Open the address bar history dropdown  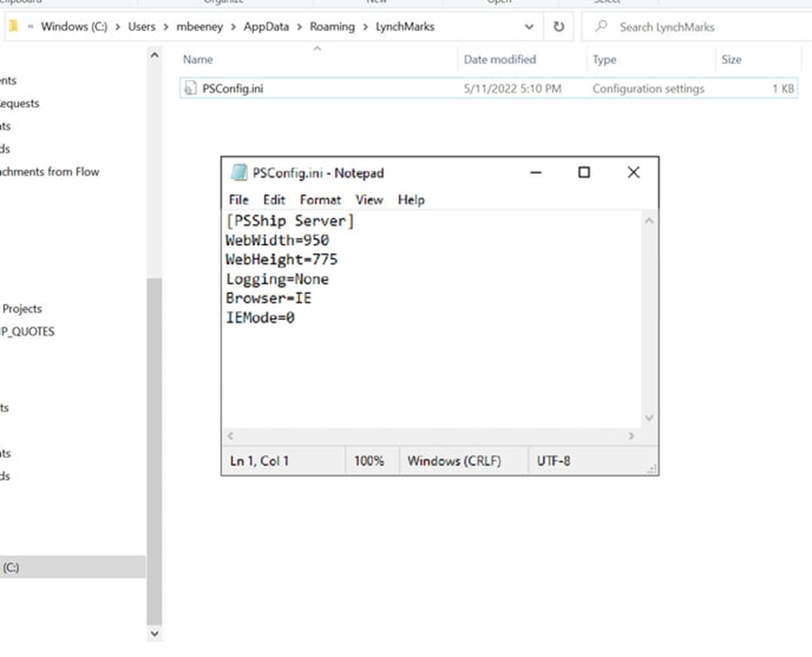529,26
